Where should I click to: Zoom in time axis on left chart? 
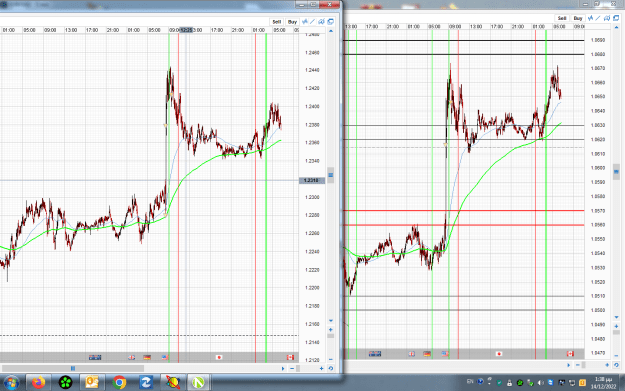(322, 369)
